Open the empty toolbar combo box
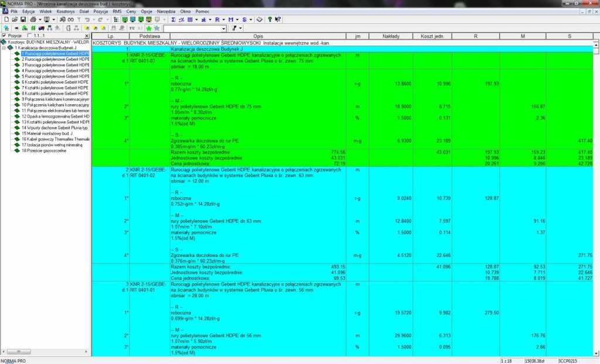The width and height of the screenshot is (600, 364). (x=195, y=28)
